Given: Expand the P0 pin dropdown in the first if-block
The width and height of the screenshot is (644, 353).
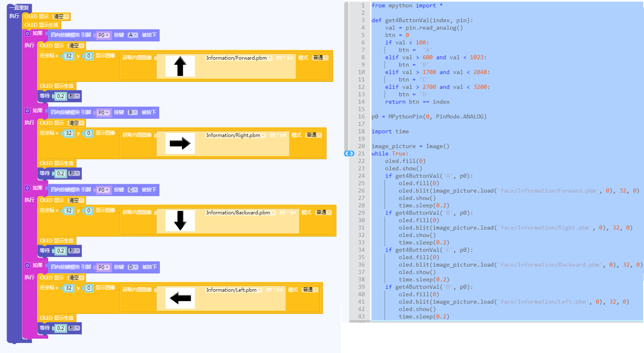Looking at the screenshot, I should [x=103, y=35].
